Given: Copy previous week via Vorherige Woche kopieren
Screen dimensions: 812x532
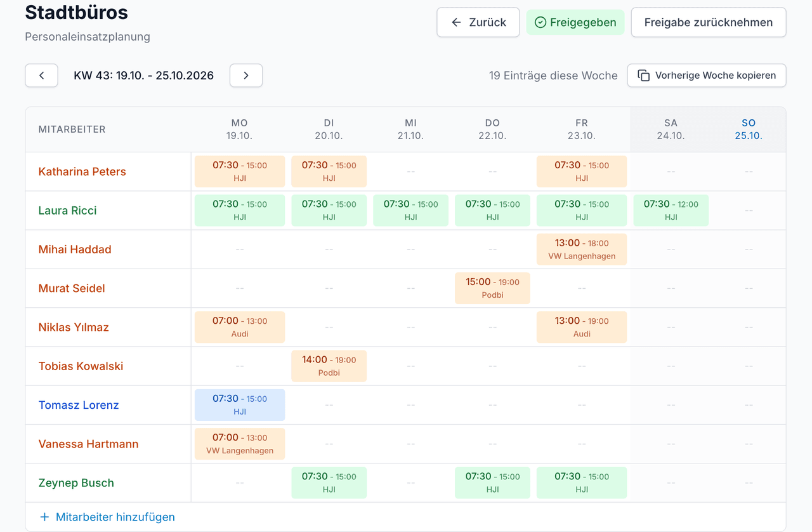Looking at the screenshot, I should click(x=707, y=76).
